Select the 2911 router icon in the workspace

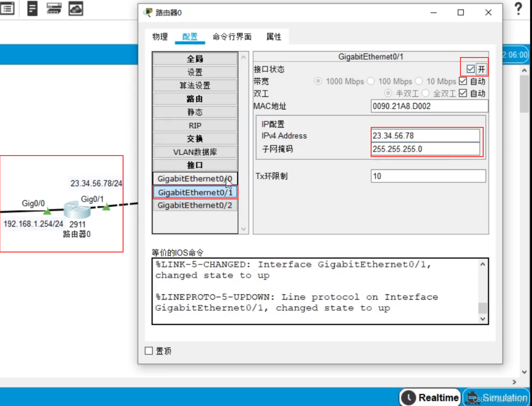point(77,210)
